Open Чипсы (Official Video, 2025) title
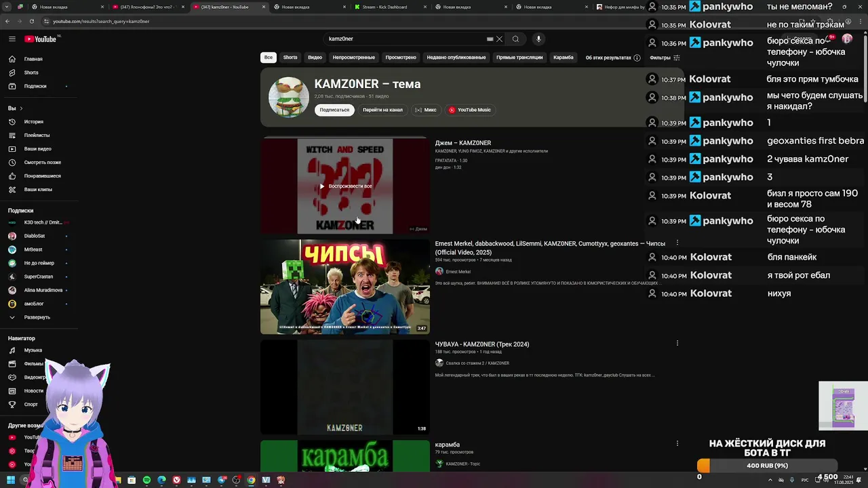 550,247
